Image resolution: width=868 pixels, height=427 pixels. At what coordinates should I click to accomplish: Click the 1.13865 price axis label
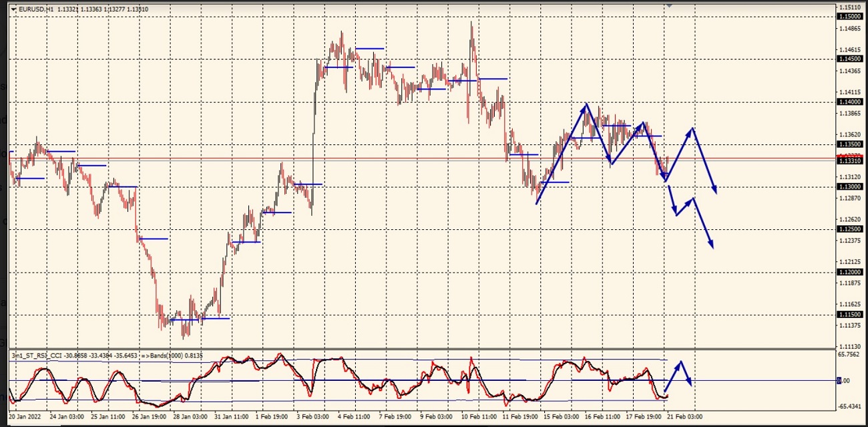pos(851,114)
